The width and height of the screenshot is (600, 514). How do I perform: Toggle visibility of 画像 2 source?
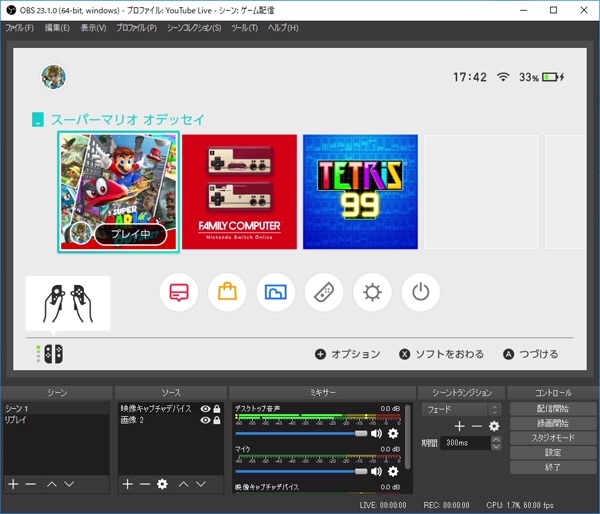click(x=205, y=420)
